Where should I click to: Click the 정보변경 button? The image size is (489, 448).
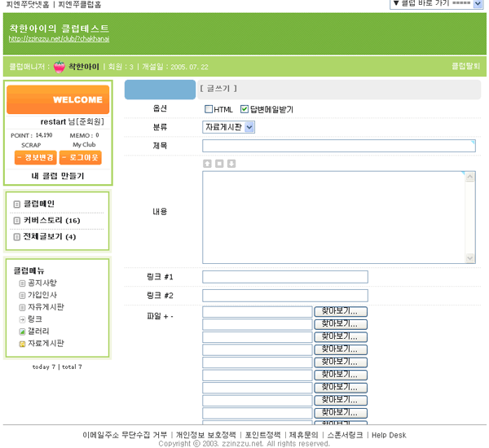(35, 157)
